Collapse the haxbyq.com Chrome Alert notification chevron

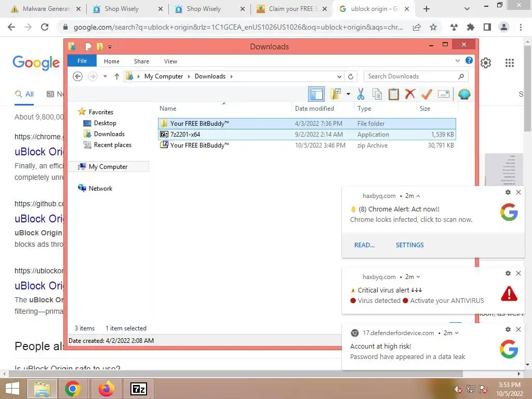[x=418, y=196]
